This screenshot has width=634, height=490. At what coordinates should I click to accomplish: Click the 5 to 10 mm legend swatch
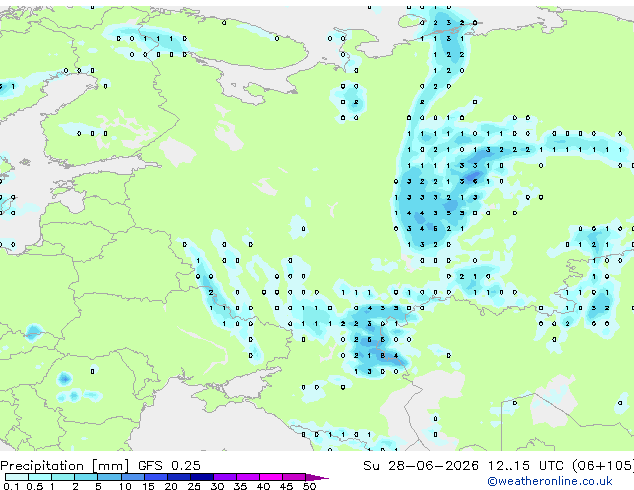[109, 477]
